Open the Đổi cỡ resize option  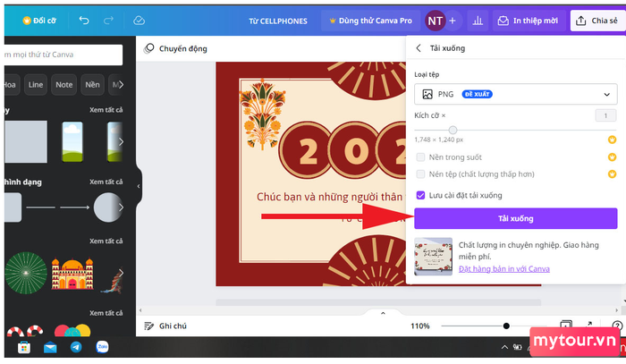coord(39,21)
